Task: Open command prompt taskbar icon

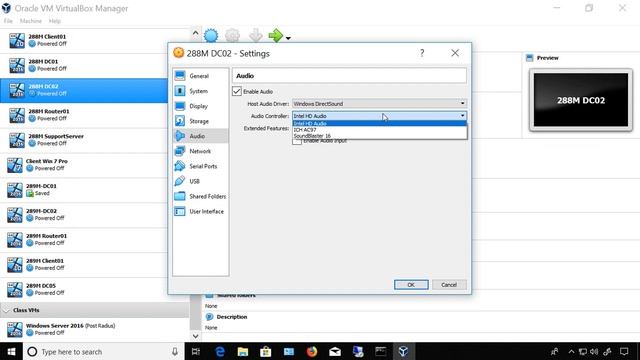Action: tap(380, 351)
